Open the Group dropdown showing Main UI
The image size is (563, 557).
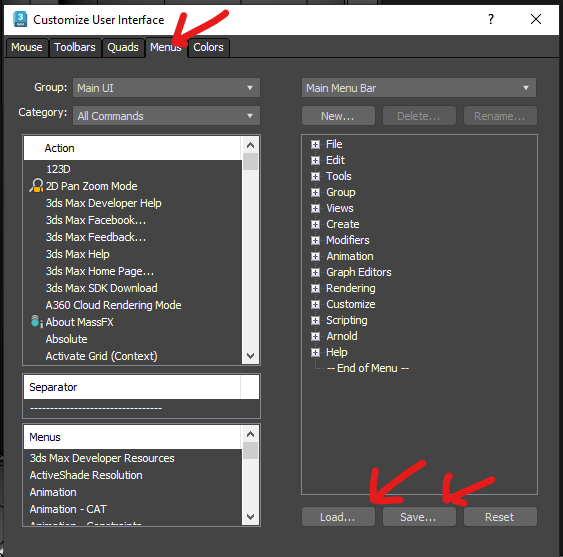point(166,88)
